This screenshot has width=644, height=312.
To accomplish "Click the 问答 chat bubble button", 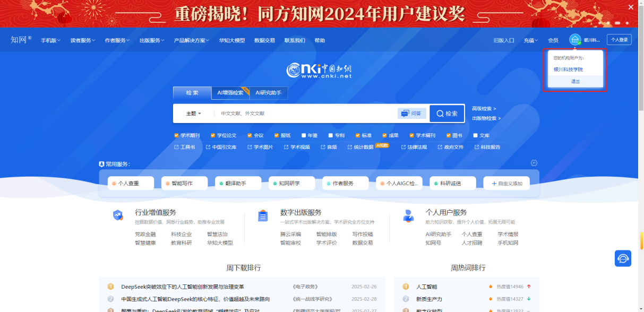I will tap(411, 114).
